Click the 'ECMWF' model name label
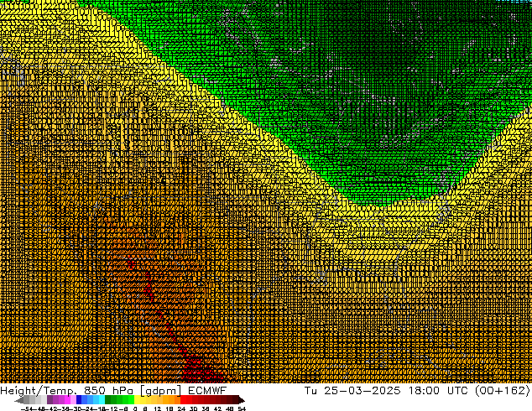Viewport: 532px width, 411px height. tap(207, 391)
